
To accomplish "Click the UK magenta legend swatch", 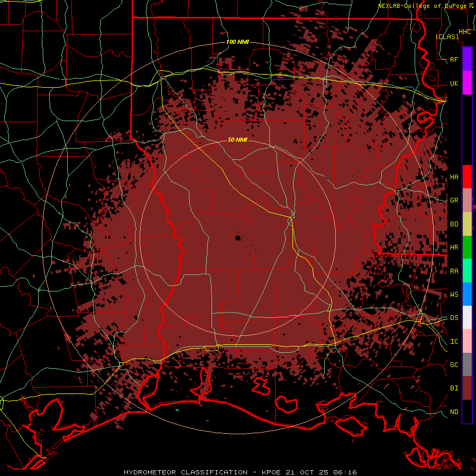I will [467, 83].
